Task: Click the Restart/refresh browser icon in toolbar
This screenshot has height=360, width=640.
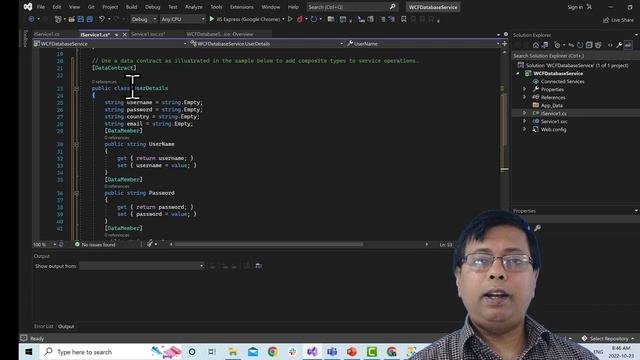Action: click(x=313, y=19)
